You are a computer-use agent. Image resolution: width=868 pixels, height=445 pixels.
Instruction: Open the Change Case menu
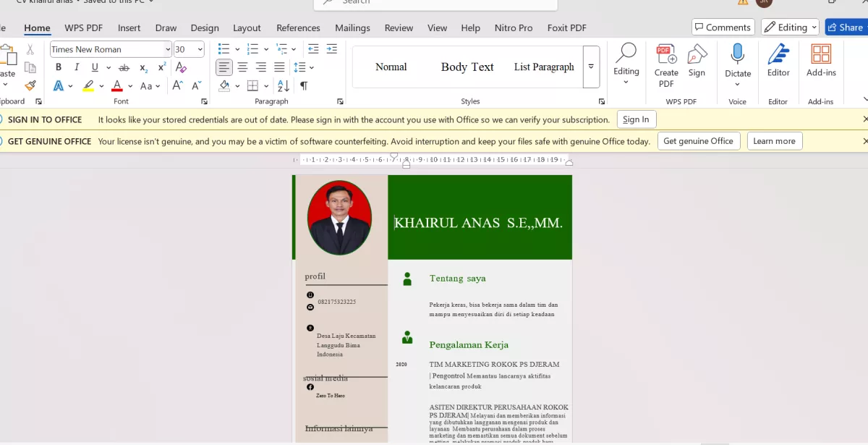150,85
